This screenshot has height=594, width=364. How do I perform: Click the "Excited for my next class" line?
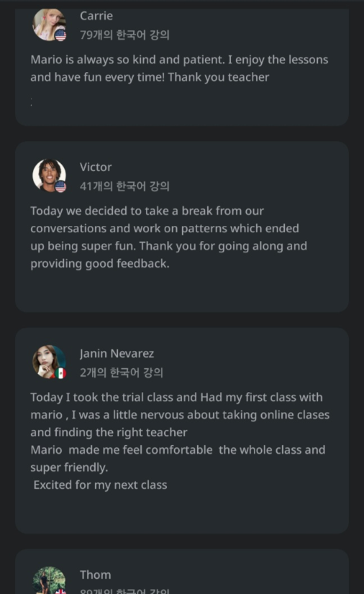[100, 485]
